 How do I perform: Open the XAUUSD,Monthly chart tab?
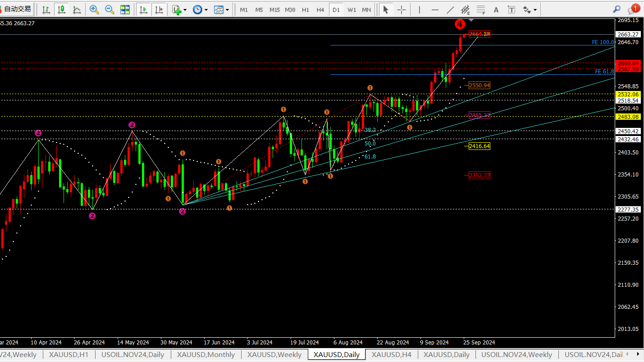point(206,355)
